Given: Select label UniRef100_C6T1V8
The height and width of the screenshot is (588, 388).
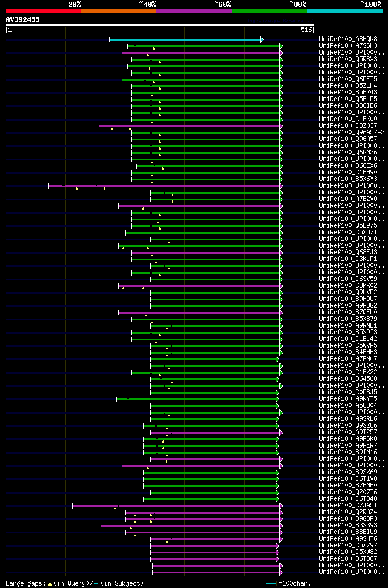Looking at the screenshot, I should pos(348,478).
